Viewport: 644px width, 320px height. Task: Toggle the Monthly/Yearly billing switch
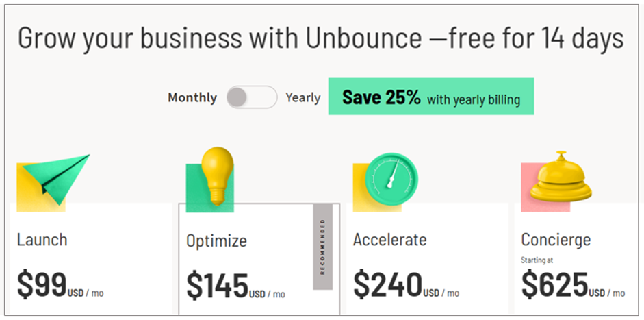coord(251,97)
